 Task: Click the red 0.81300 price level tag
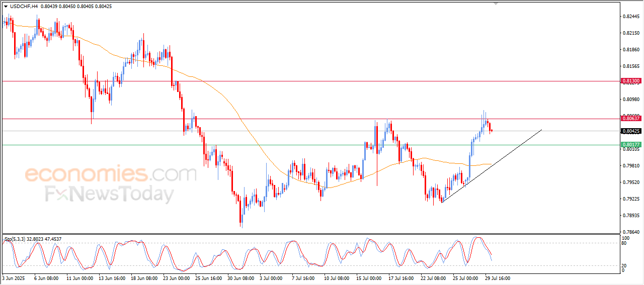631,80
